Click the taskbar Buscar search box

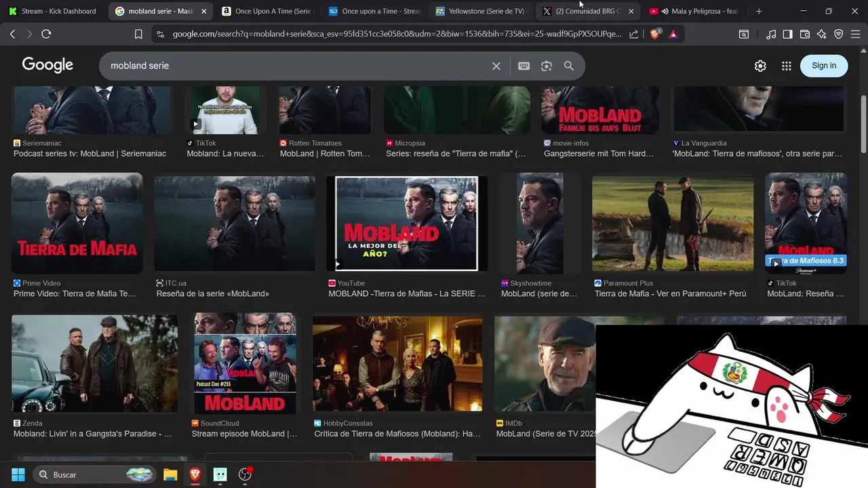click(x=95, y=474)
